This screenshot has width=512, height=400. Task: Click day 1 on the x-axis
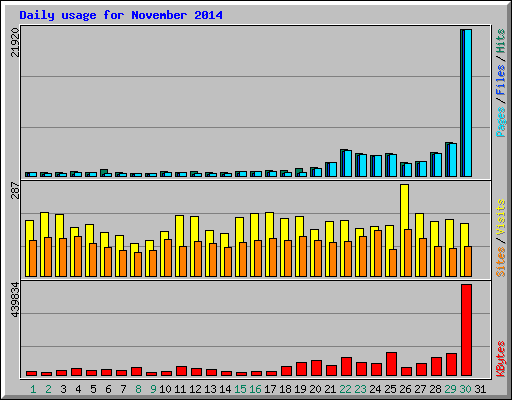(x=33, y=389)
